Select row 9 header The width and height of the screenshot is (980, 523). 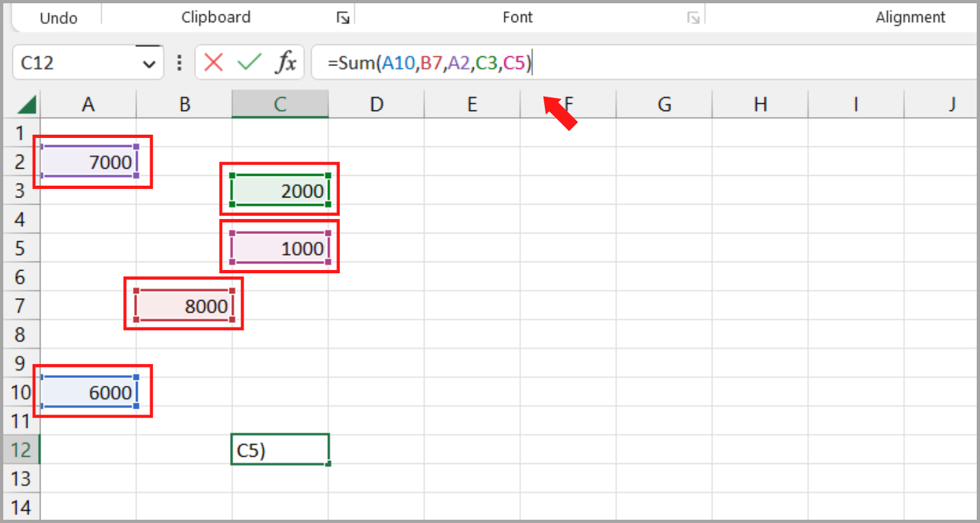click(22, 363)
